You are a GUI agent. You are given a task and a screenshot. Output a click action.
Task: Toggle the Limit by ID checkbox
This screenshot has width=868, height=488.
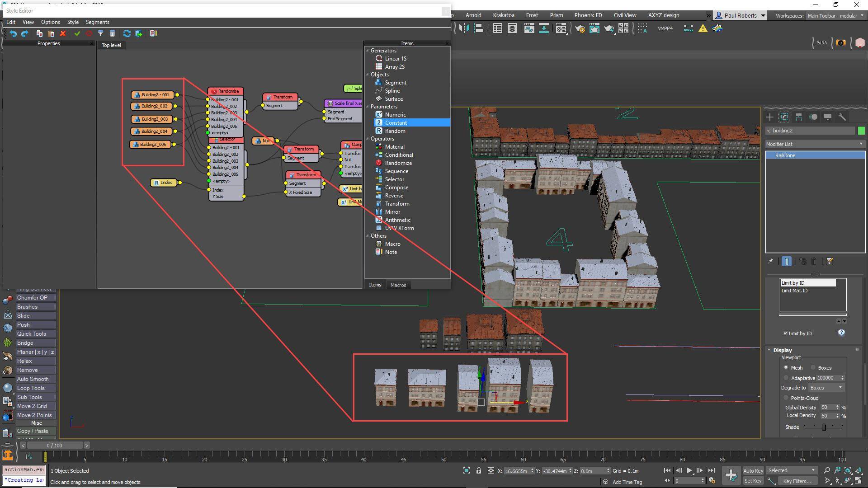(x=786, y=333)
